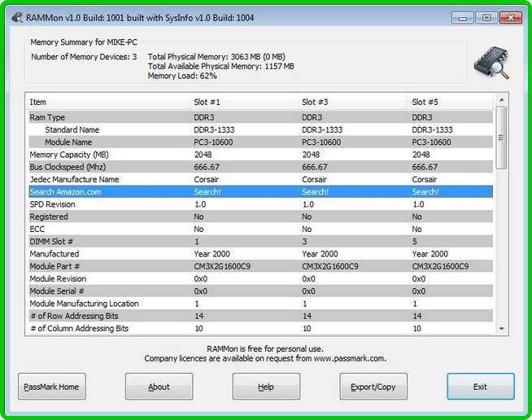Click Memory Load 62% text
This screenshot has height=420, width=532.
point(182,76)
